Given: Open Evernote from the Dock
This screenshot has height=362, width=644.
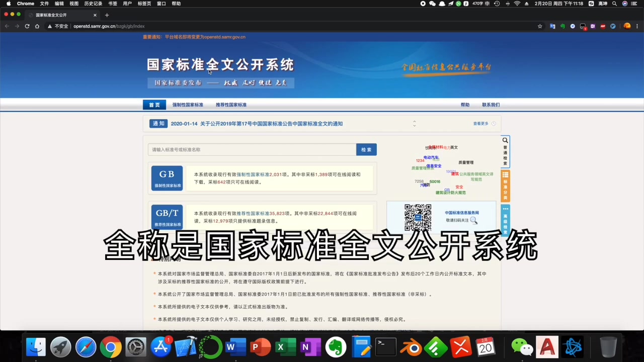Looking at the screenshot, I should coord(336,347).
